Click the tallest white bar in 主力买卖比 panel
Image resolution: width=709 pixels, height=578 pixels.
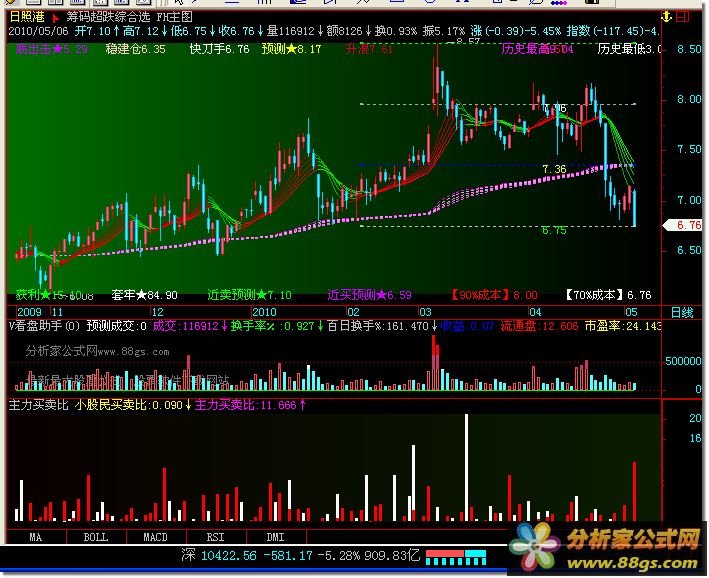[467, 467]
